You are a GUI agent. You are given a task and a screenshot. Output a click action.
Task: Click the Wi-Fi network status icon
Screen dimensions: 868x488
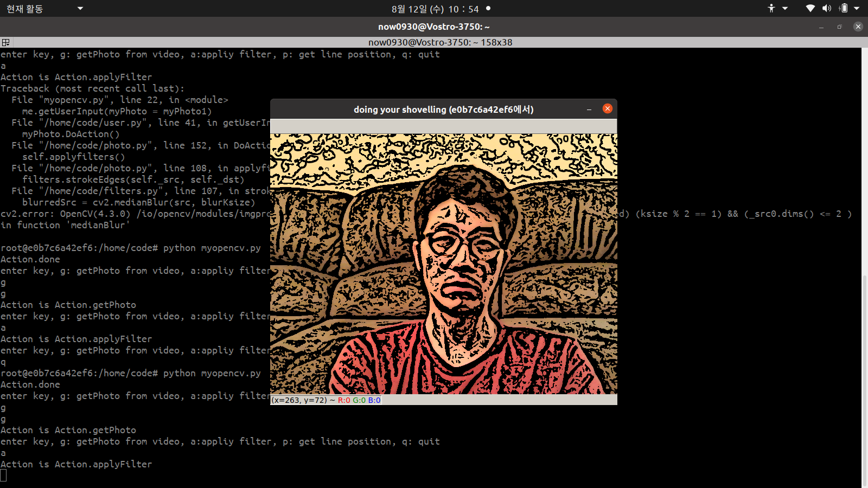click(810, 8)
